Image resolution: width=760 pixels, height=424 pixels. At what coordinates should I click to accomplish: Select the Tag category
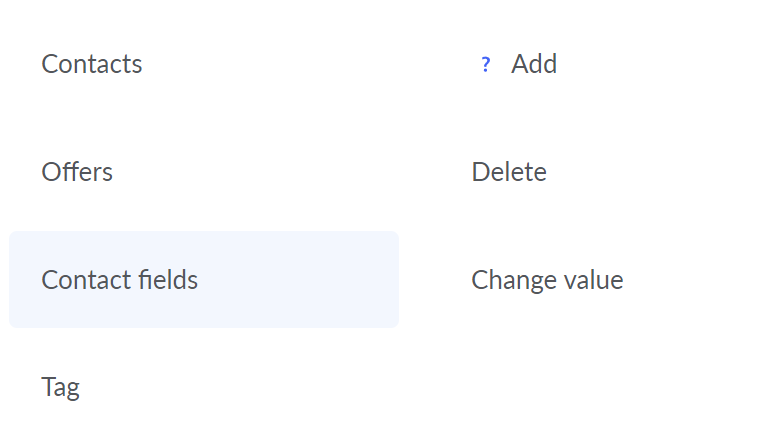[x=61, y=387]
